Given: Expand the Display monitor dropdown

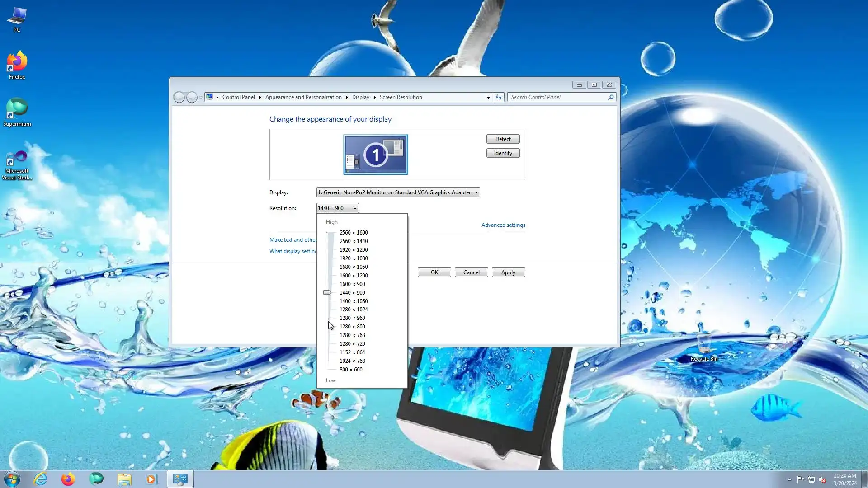Looking at the screenshot, I should coord(398,192).
